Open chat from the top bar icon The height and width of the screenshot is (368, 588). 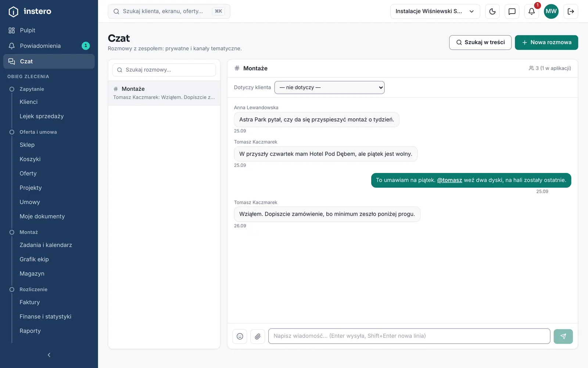click(x=512, y=11)
